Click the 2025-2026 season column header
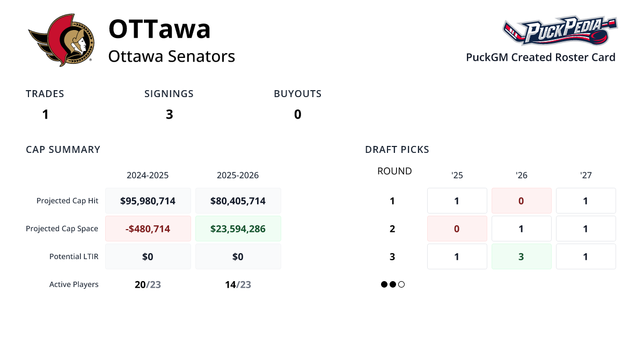This screenshot has width=644, height=338. click(x=238, y=175)
